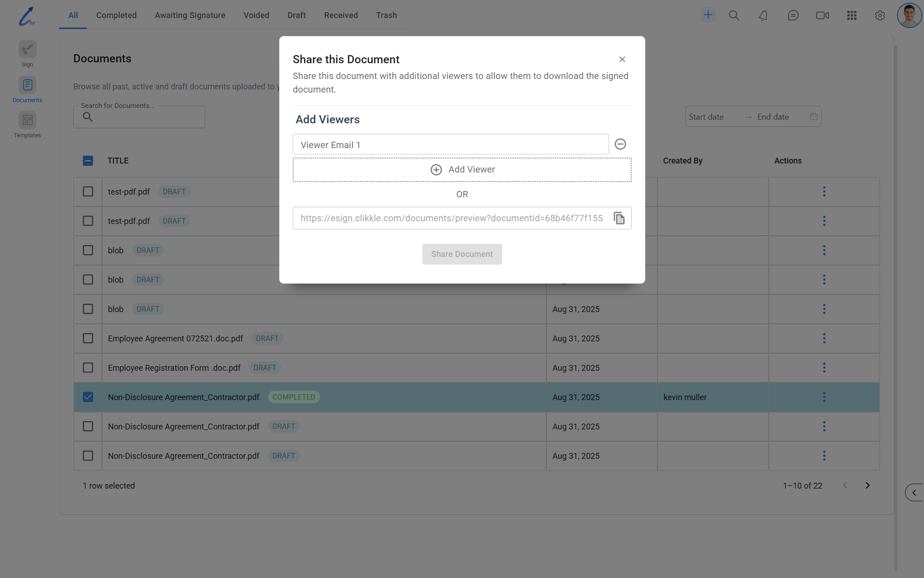
Task: Open the Sign sidebar section
Action: tap(27, 53)
